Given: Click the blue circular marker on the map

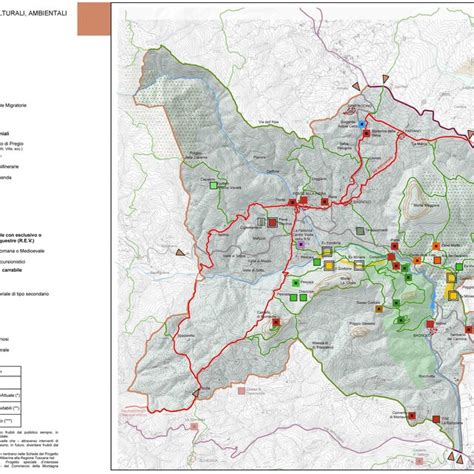Looking at the screenshot, I should 362,124.
